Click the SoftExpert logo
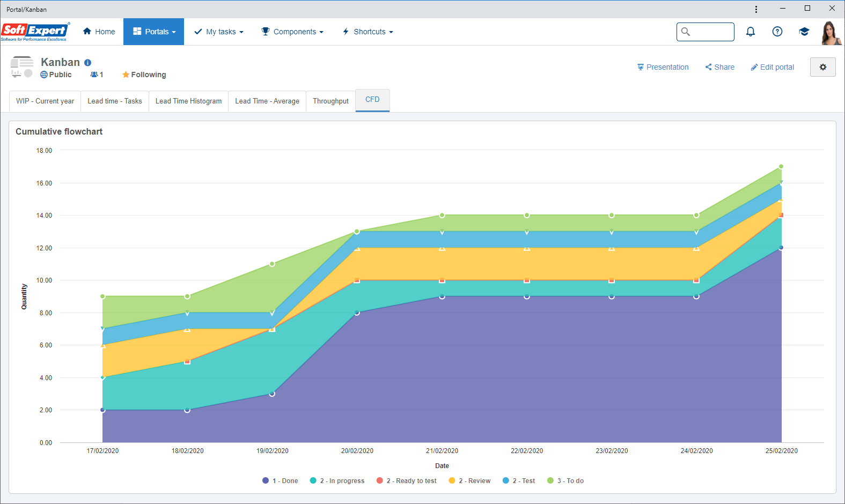The image size is (845, 504). click(x=35, y=32)
